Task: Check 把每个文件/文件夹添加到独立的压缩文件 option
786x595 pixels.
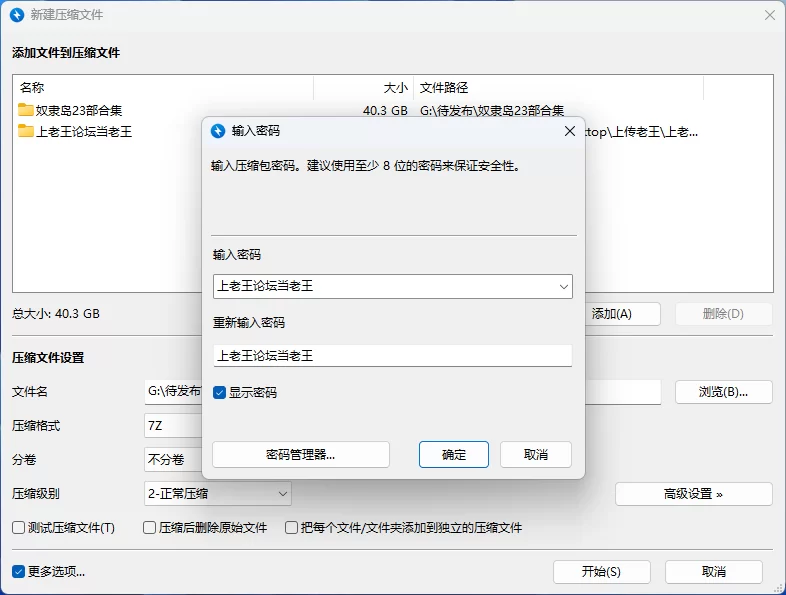Action: coord(292,528)
